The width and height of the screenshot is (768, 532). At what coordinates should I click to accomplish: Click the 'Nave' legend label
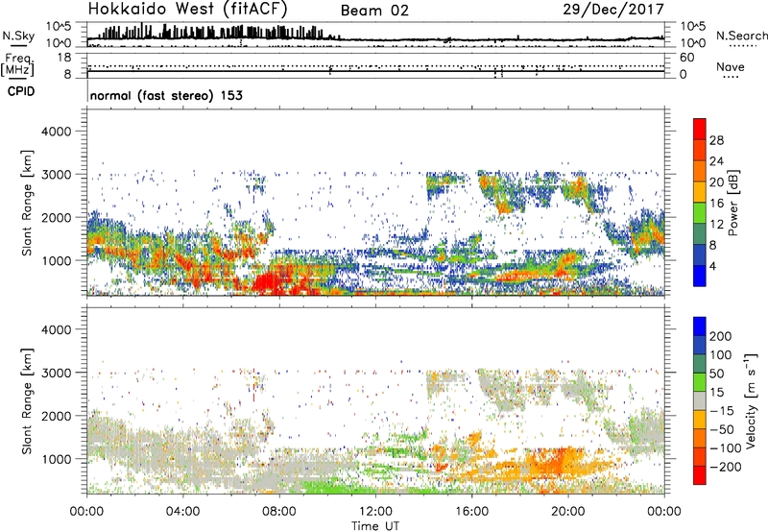[x=731, y=67]
